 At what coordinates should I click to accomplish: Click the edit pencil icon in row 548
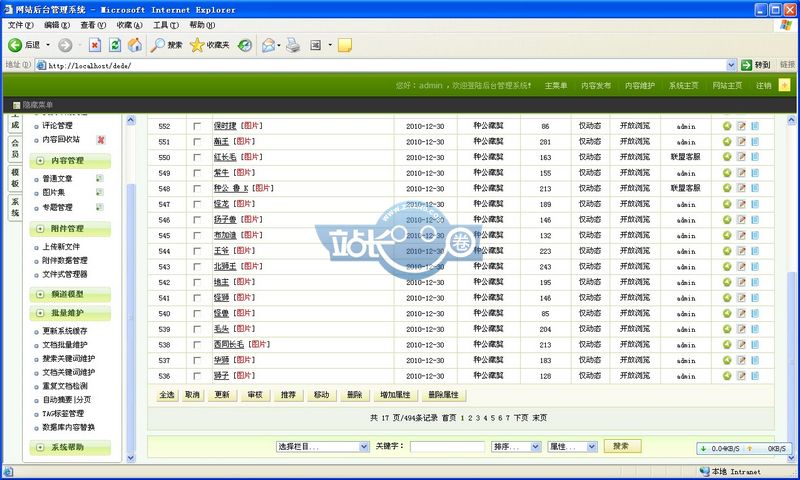[741, 188]
